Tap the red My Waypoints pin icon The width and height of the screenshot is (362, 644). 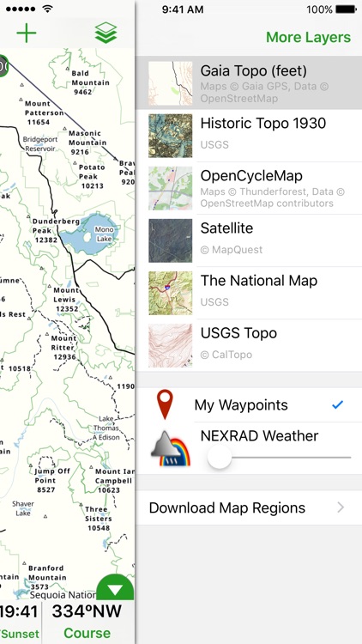[x=165, y=404]
